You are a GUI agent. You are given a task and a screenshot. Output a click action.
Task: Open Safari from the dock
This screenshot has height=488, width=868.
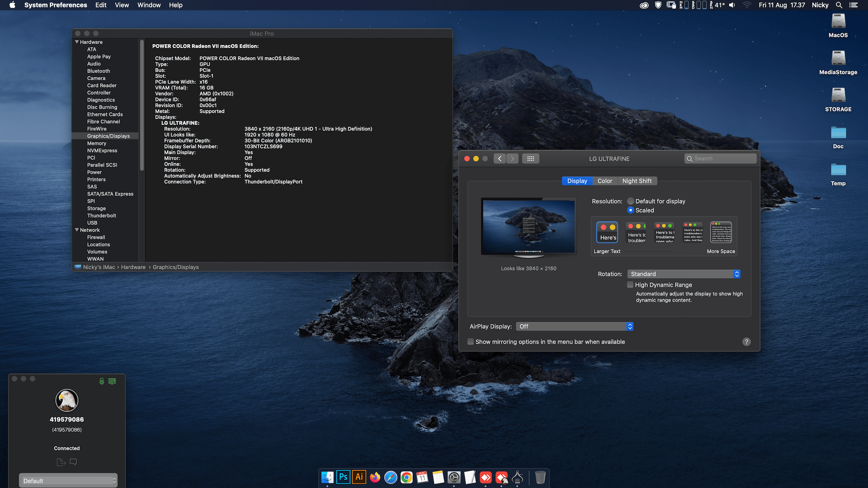point(391,477)
